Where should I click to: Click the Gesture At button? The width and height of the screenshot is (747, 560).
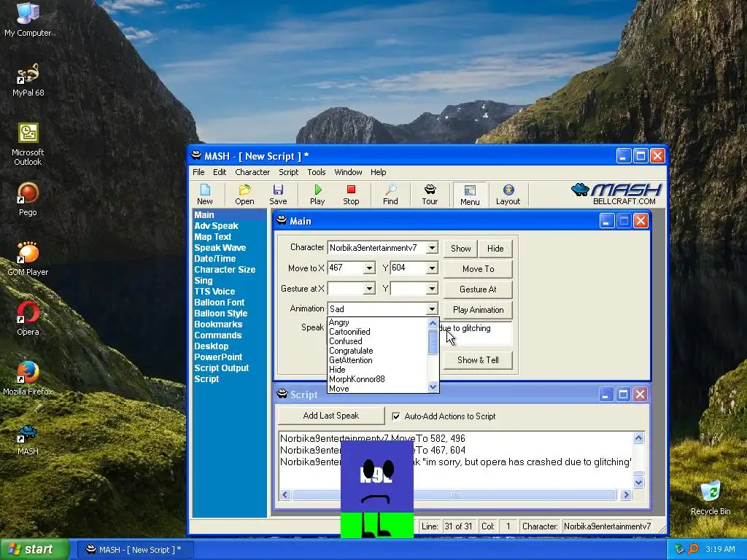tap(479, 289)
